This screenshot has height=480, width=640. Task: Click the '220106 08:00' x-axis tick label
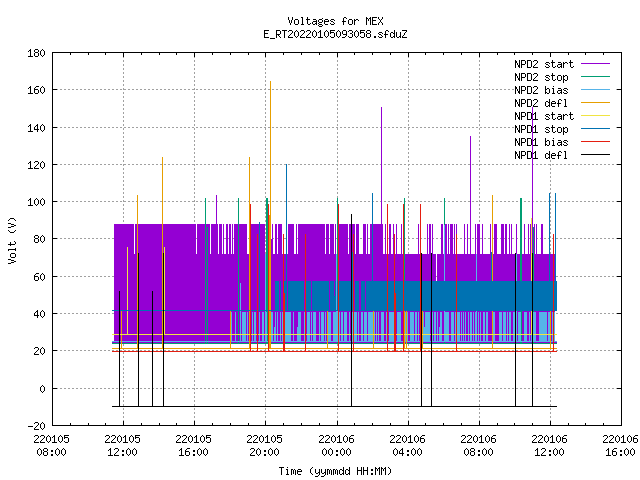click(x=478, y=446)
